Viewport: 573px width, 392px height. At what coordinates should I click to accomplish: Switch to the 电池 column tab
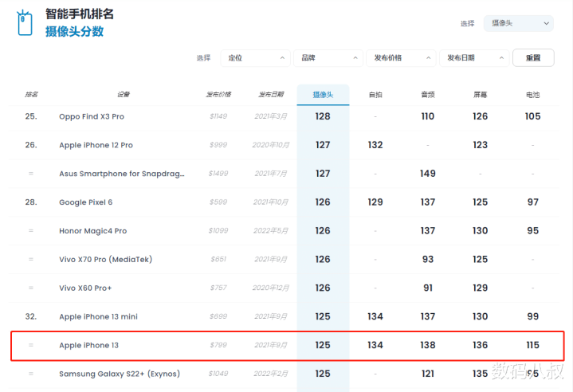[533, 95]
